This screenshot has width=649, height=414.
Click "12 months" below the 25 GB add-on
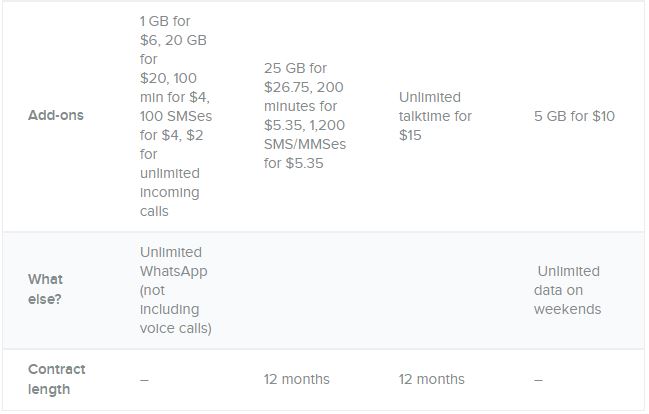point(297,379)
